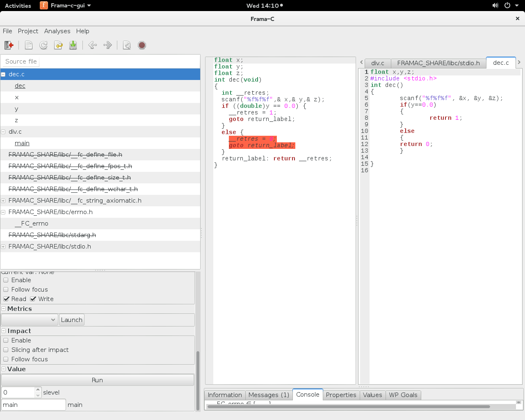Decrease the slevel spinner value
525x420 pixels.
38,395
